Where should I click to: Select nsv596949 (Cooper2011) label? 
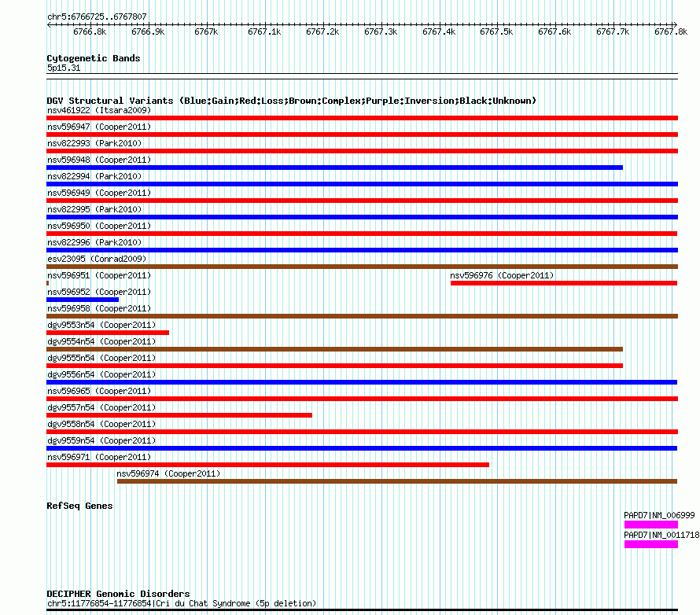(x=99, y=193)
